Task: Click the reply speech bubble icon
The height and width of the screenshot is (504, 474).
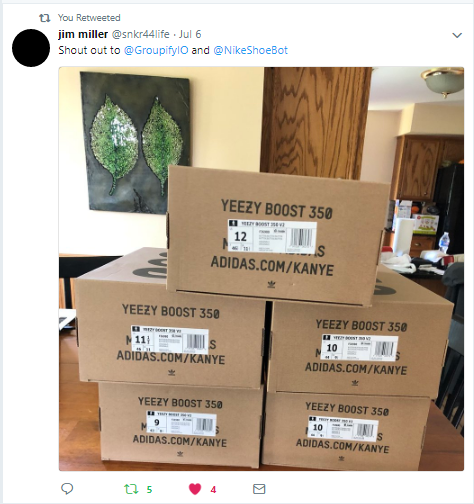Action: click(67, 489)
